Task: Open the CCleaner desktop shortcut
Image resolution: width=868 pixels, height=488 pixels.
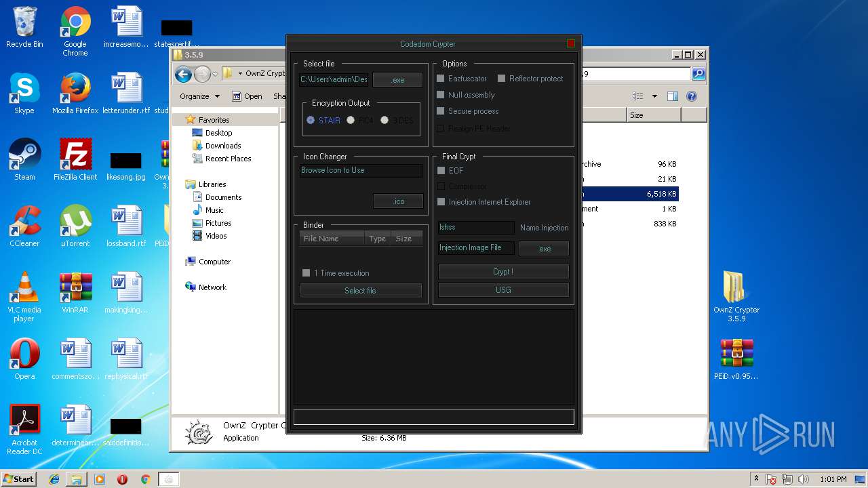Action: [24, 226]
